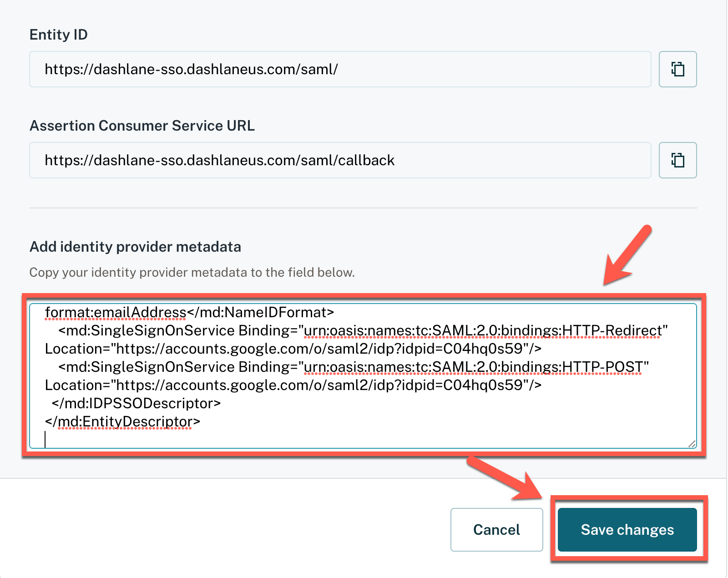Click the Save changes button

tap(627, 530)
